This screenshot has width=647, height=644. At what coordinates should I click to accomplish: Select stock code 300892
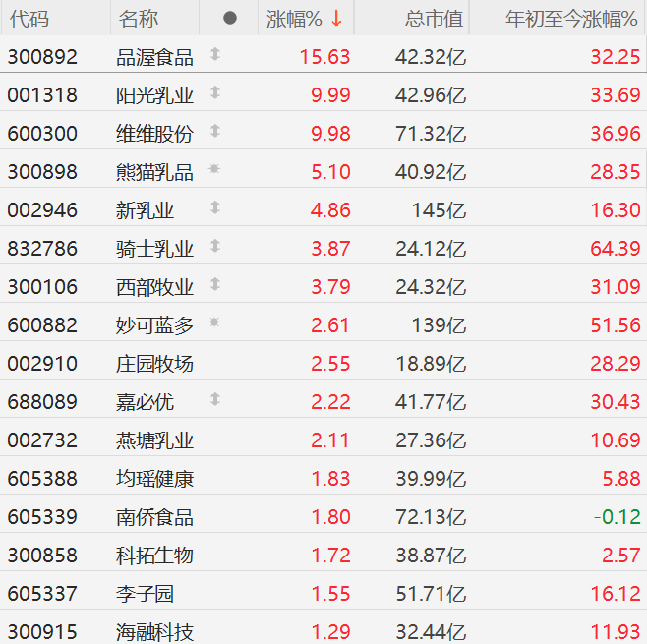pyautogui.click(x=42, y=57)
